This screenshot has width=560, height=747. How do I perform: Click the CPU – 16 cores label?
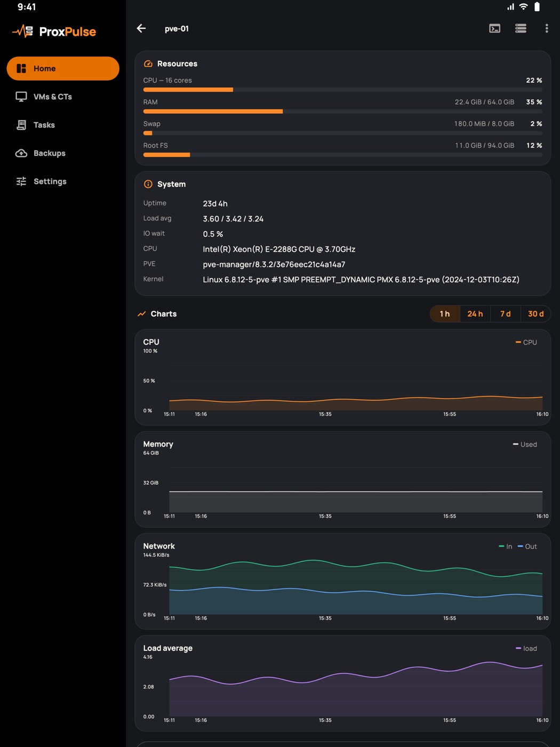[167, 80]
